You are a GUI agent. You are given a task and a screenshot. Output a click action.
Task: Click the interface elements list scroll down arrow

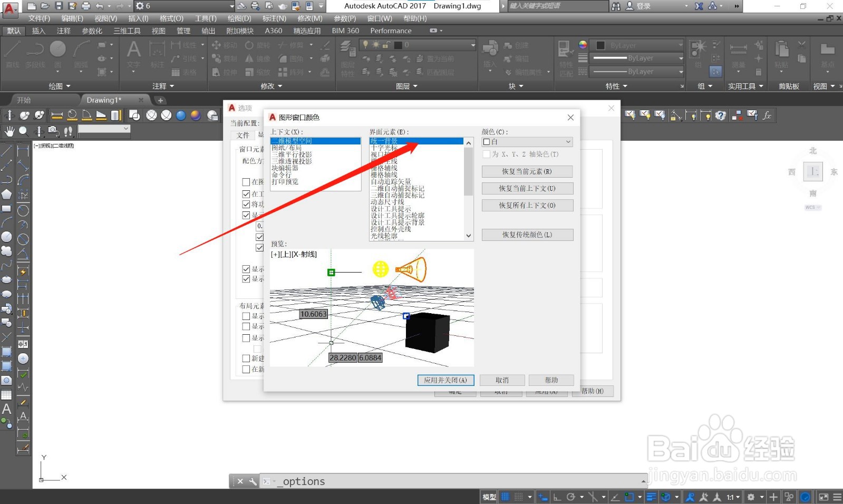coord(469,236)
